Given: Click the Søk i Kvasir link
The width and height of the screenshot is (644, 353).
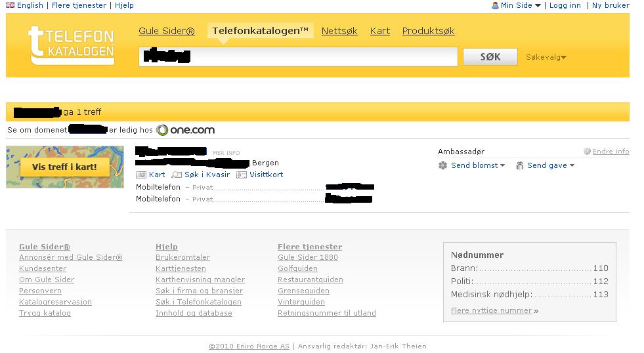Looking at the screenshot, I should [207, 175].
